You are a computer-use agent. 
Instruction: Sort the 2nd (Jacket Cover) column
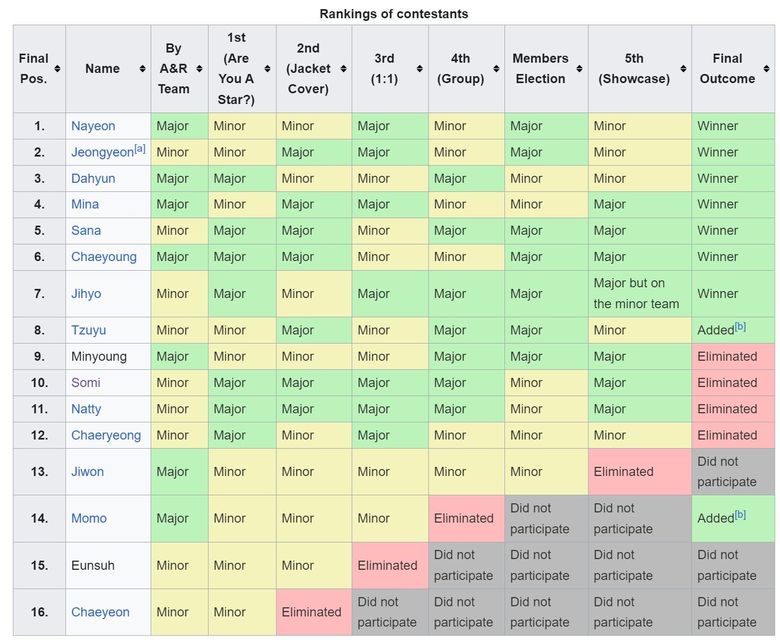point(342,69)
